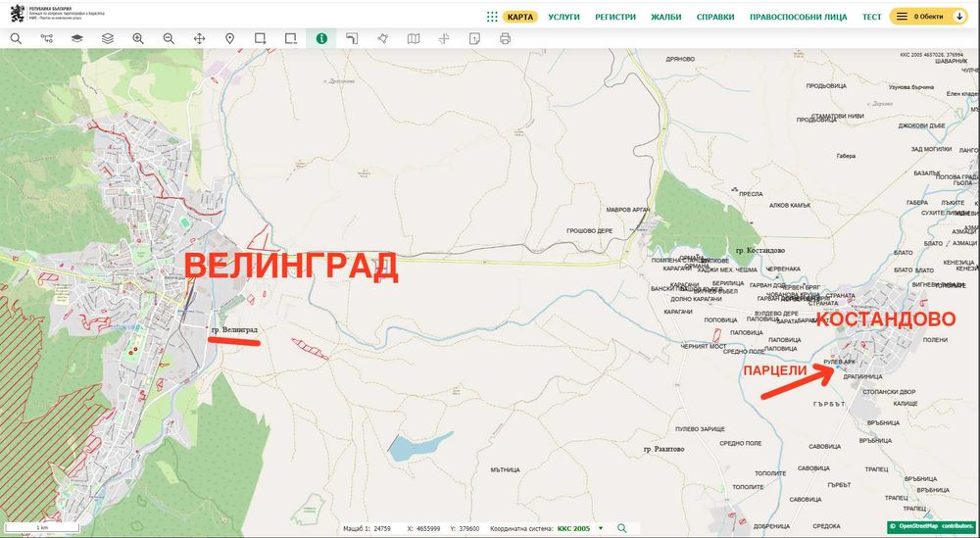Click the 0 Обекти button label
Image resolution: width=980 pixels, height=538 pixels.
(x=928, y=17)
